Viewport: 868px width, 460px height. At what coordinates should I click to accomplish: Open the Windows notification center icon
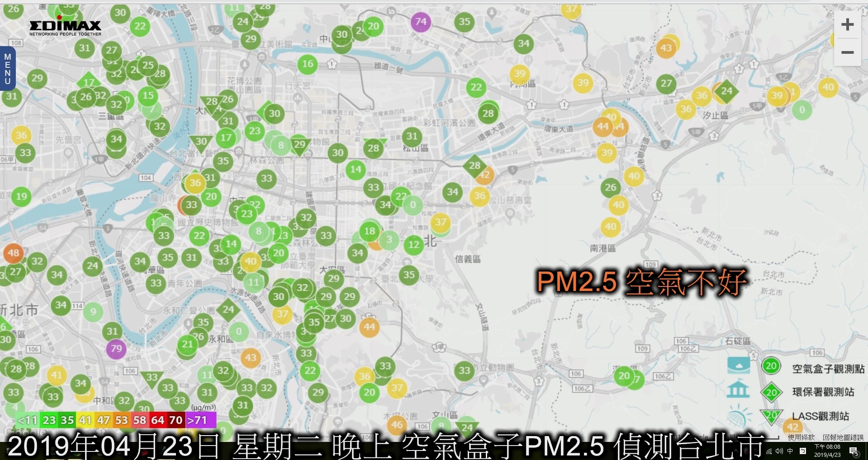pyautogui.click(x=854, y=451)
